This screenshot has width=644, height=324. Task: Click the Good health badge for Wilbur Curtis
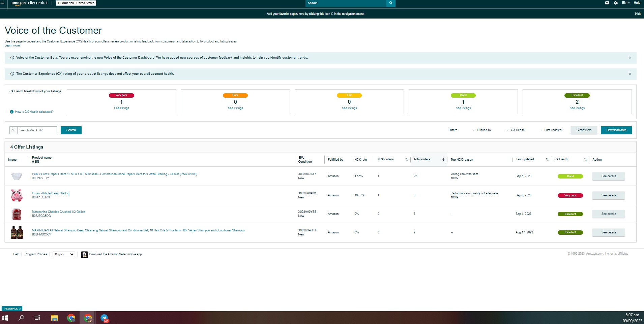tap(570, 176)
